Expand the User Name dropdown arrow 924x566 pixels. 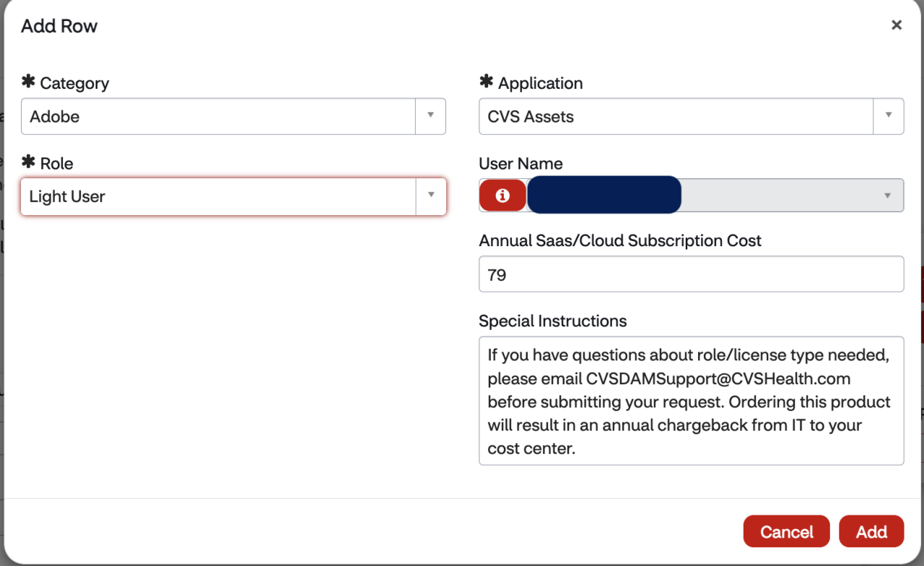point(889,195)
